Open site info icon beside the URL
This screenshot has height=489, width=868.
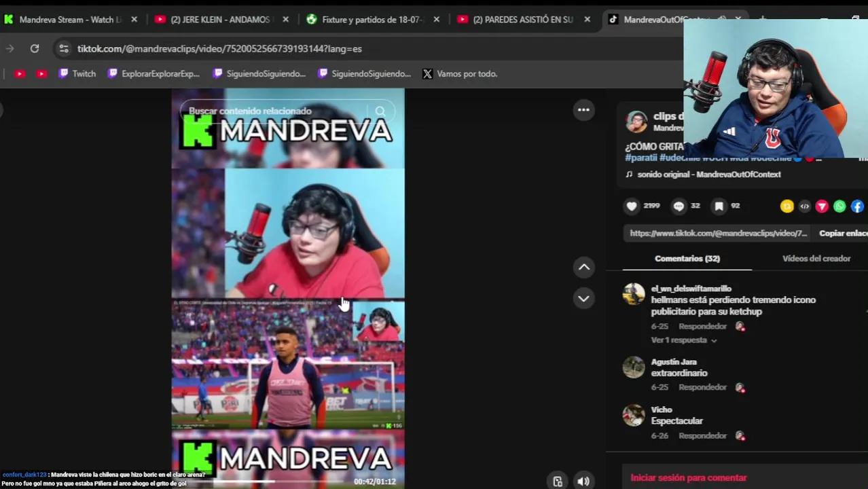[x=64, y=48]
